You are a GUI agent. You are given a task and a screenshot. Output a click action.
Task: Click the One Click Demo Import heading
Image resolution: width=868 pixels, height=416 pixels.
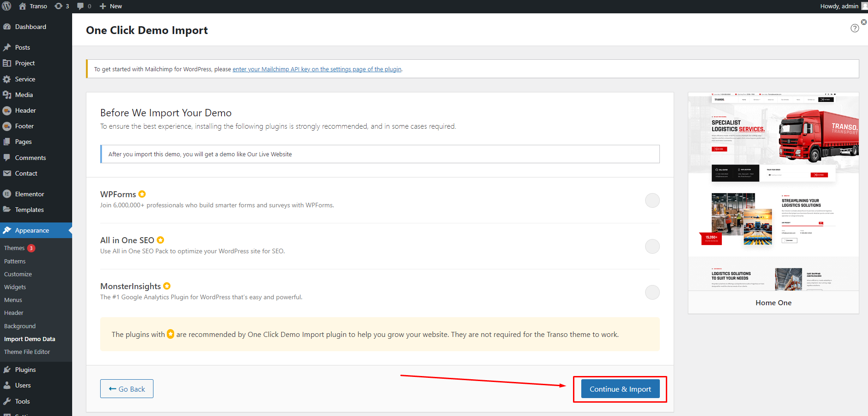point(147,30)
